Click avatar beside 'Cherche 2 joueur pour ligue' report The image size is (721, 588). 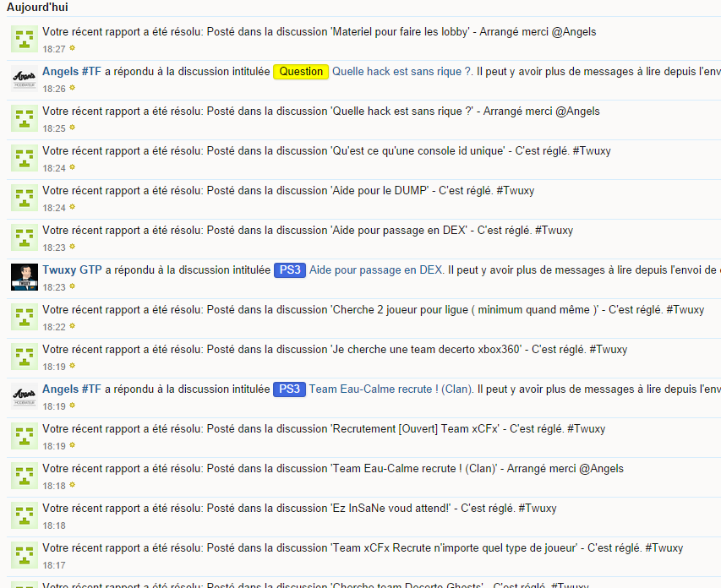click(x=25, y=317)
